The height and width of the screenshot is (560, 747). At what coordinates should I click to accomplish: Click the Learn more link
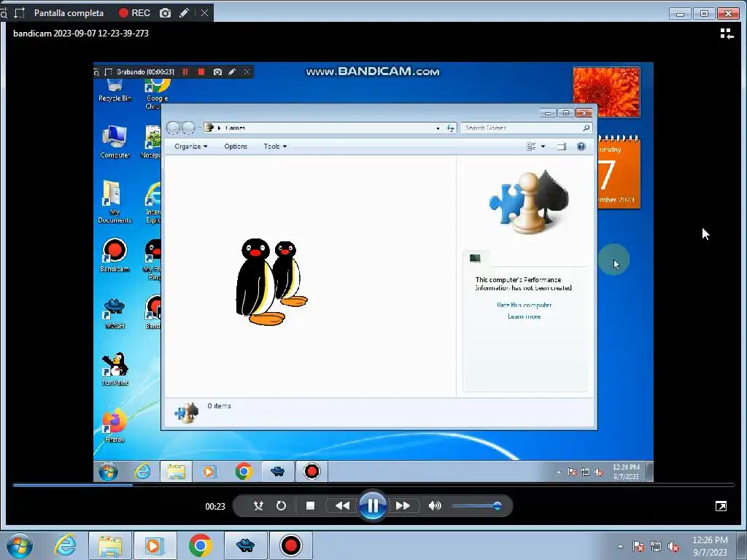click(x=524, y=316)
